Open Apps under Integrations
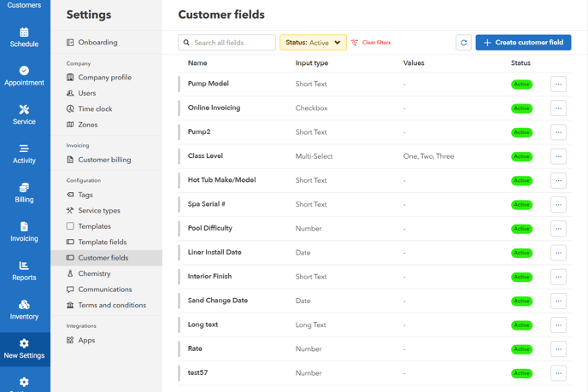 86,340
